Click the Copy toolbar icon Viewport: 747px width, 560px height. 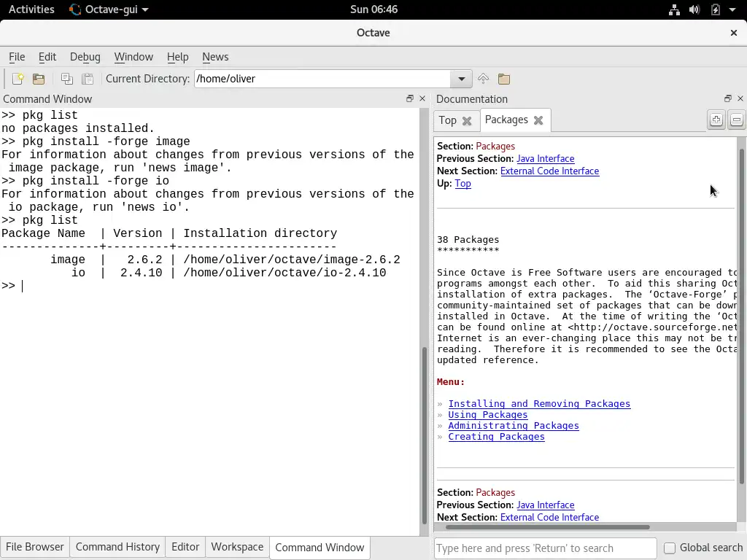click(x=67, y=79)
